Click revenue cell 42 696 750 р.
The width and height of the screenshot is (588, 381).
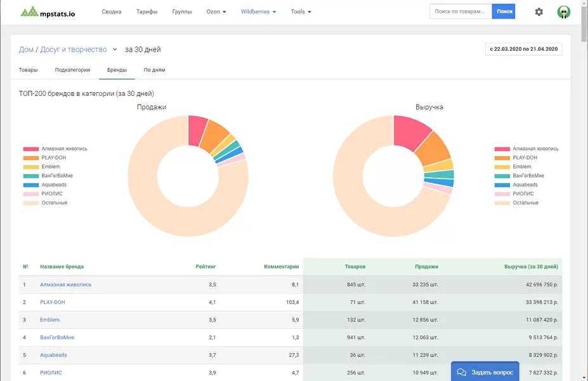pyautogui.click(x=542, y=284)
